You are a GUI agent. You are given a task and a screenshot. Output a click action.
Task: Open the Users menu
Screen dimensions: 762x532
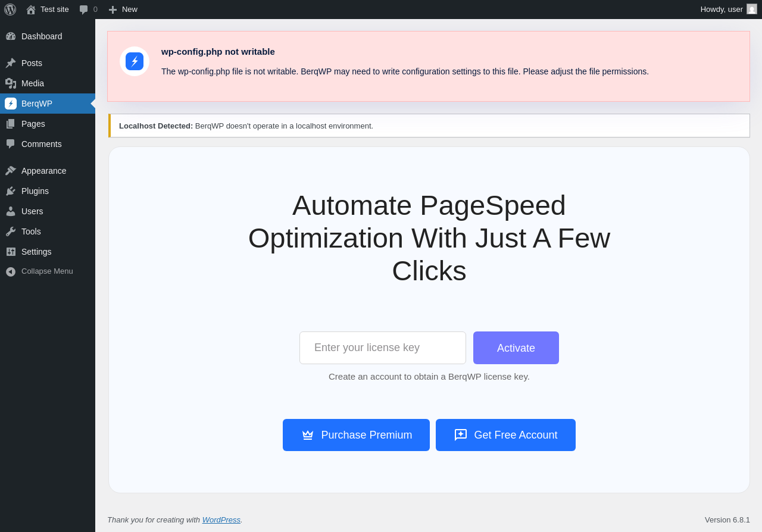coord(48,211)
